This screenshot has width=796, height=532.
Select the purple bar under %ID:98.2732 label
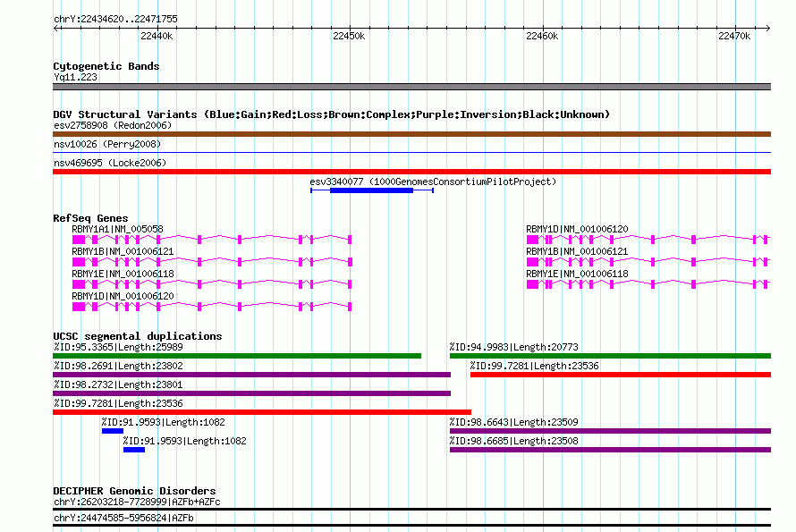pos(252,393)
